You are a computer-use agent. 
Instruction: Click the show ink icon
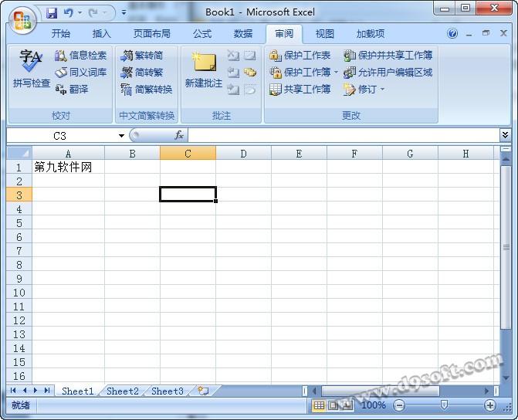pyautogui.click(x=250, y=90)
